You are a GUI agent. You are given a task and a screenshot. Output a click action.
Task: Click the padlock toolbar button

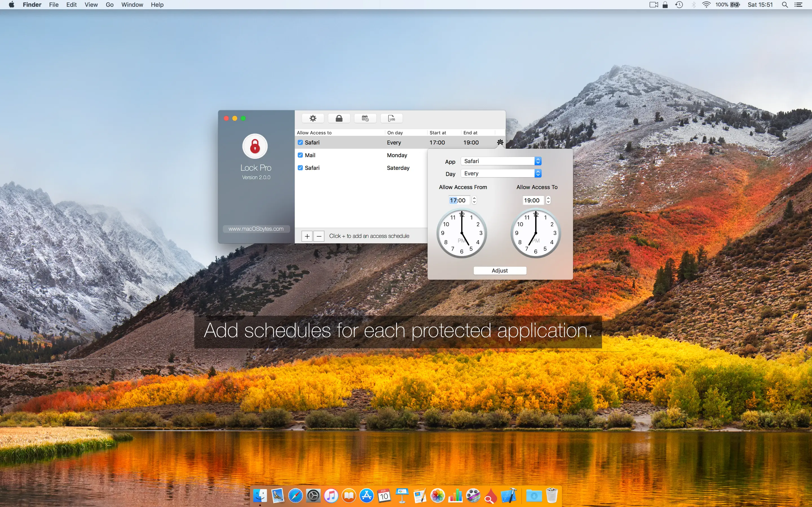click(x=339, y=118)
